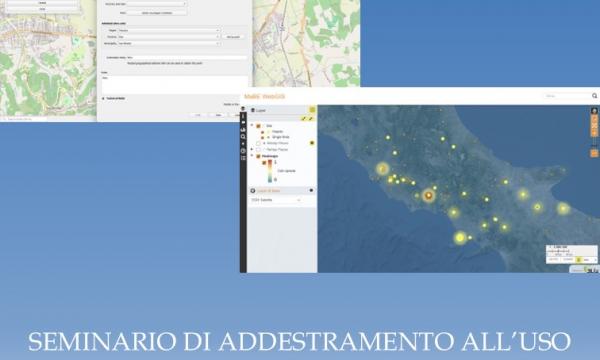Screen dimensions: 600x360
Task: Click the right yellow pencil tool icon
Action: point(311,119)
